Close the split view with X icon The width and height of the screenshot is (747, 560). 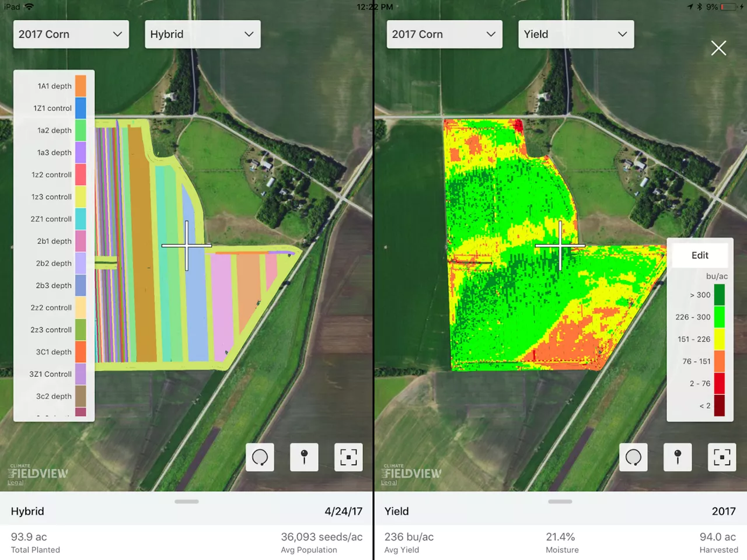[x=718, y=48]
